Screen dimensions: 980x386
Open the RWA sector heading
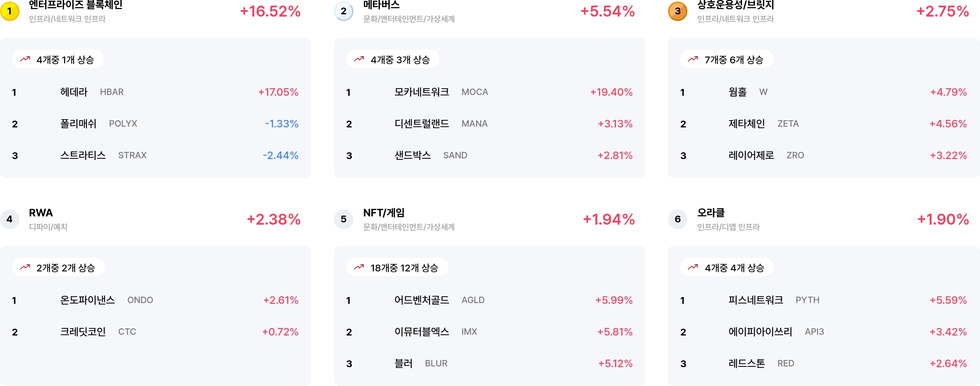pos(41,213)
